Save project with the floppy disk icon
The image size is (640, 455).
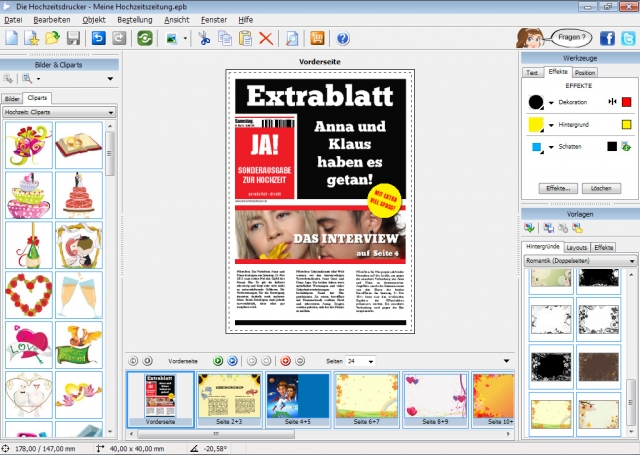(x=73, y=39)
